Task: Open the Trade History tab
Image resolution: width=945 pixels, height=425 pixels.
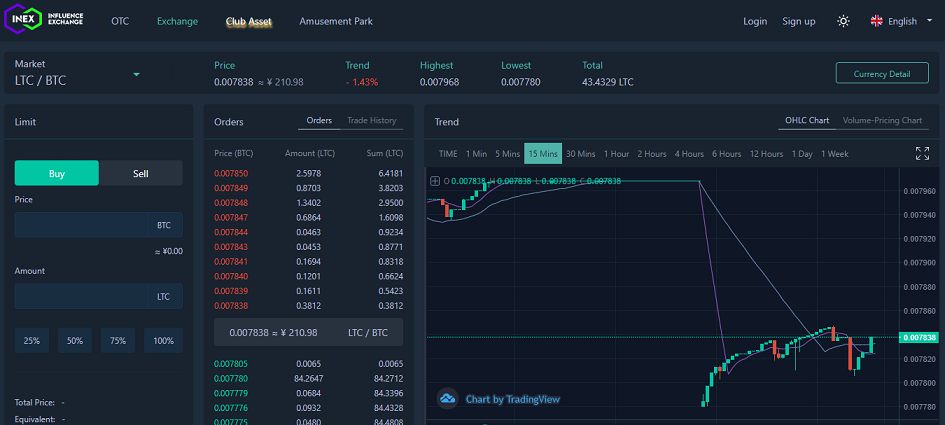Action: click(x=371, y=120)
